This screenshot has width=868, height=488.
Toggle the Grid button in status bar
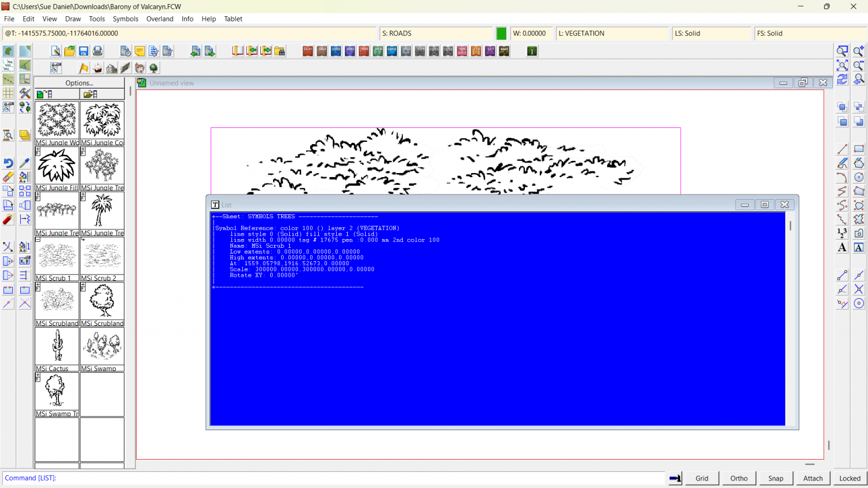(701, 478)
